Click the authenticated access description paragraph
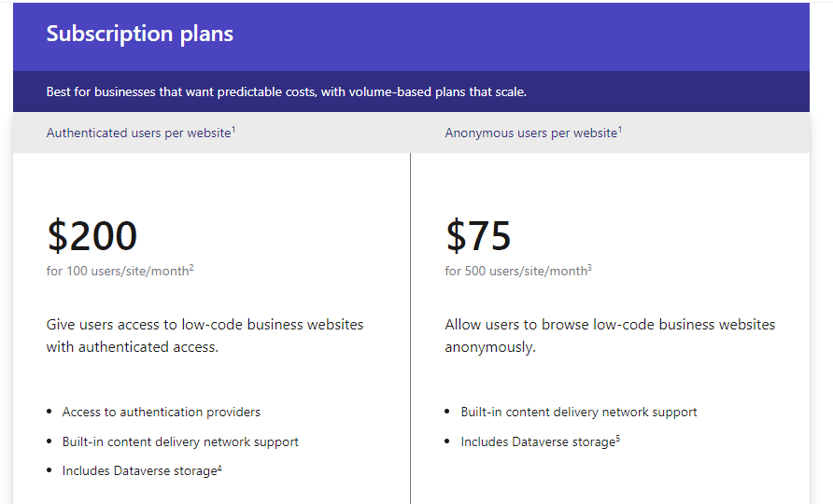 click(x=205, y=336)
